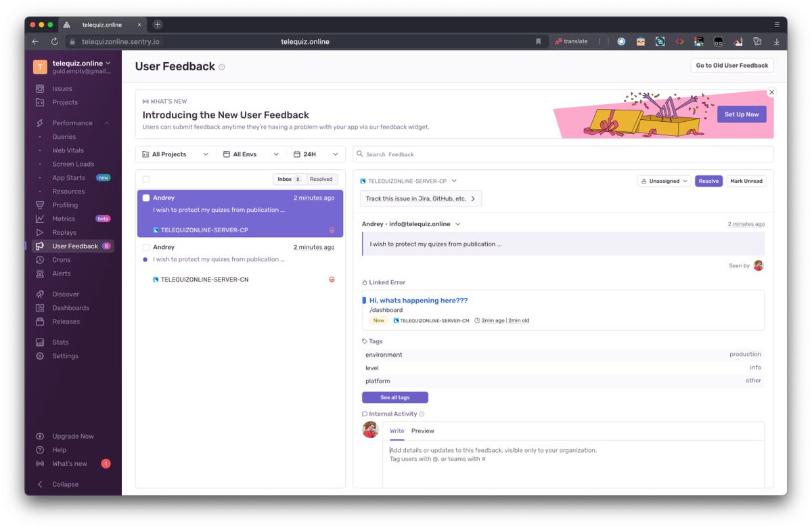Open the Unassigned assignee dropdown
The width and height of the screenshot is (812, 528).
[664, 181]
